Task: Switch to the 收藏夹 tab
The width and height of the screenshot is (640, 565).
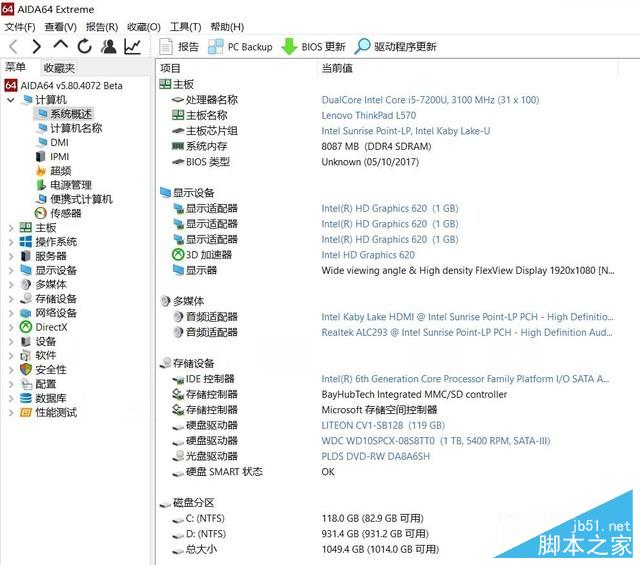Action: click(x=59, y=68)
